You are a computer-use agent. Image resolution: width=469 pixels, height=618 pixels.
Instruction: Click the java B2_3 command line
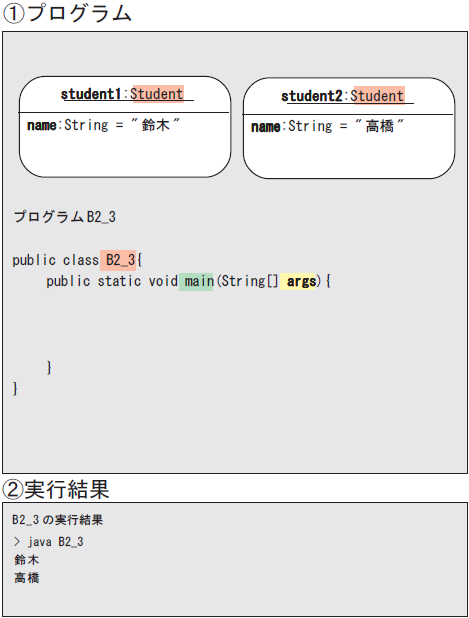(x=49, y=542)
